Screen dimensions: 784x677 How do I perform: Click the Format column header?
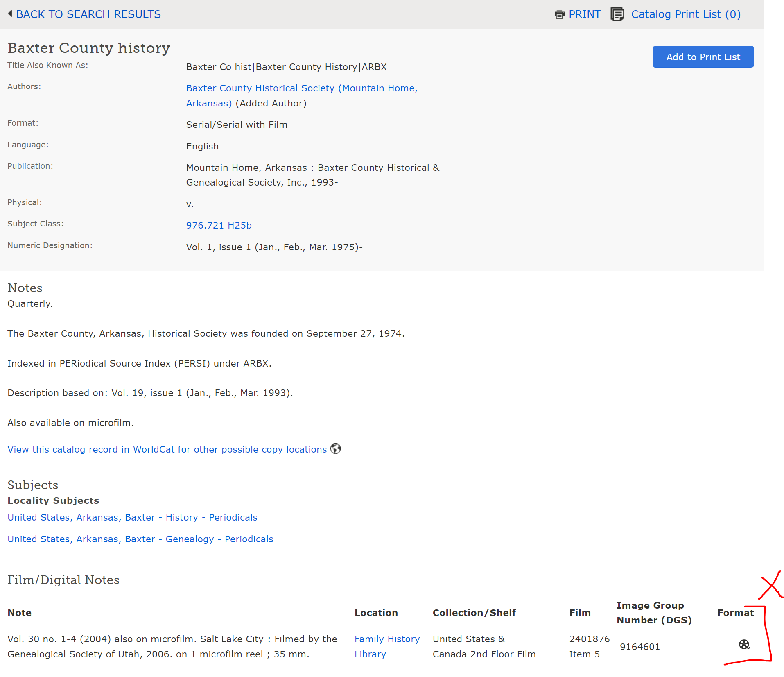coord(736,613)
